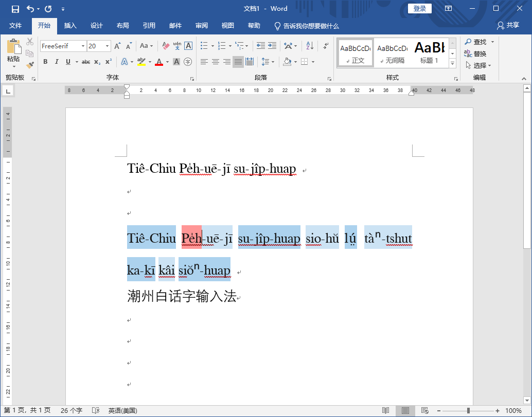The width and height of the screenshot is (532, 417).
Task: Apply character border icon
Action: [188, 46]
